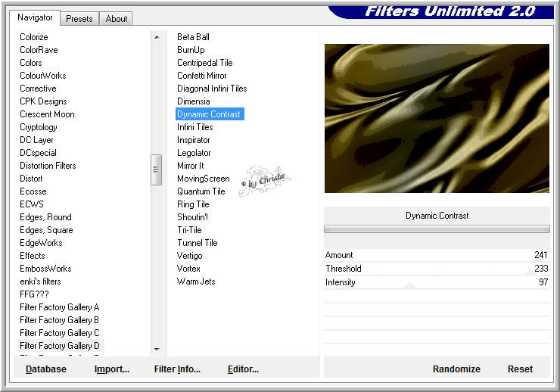Click the category list scrollbar thumb
This screenshot has width=560, height=392.
point(156,170)
